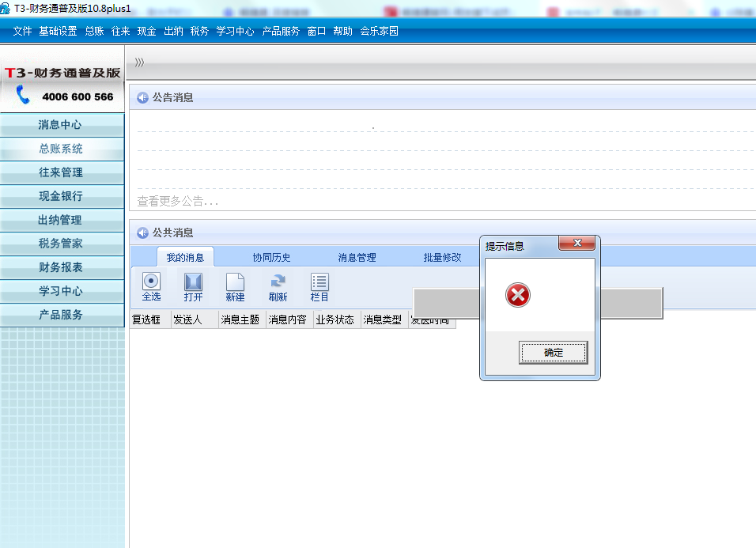Click the 公共消息 section title

(172, 232)
